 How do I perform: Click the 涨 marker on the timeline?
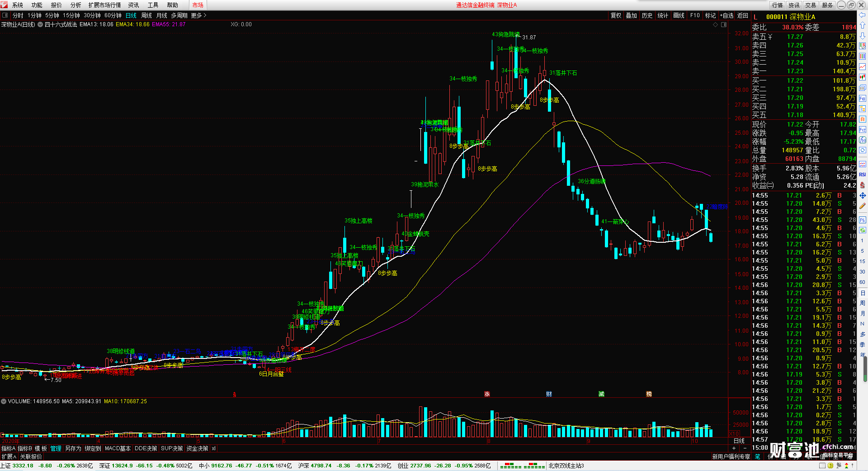click(x=487, y=394)
